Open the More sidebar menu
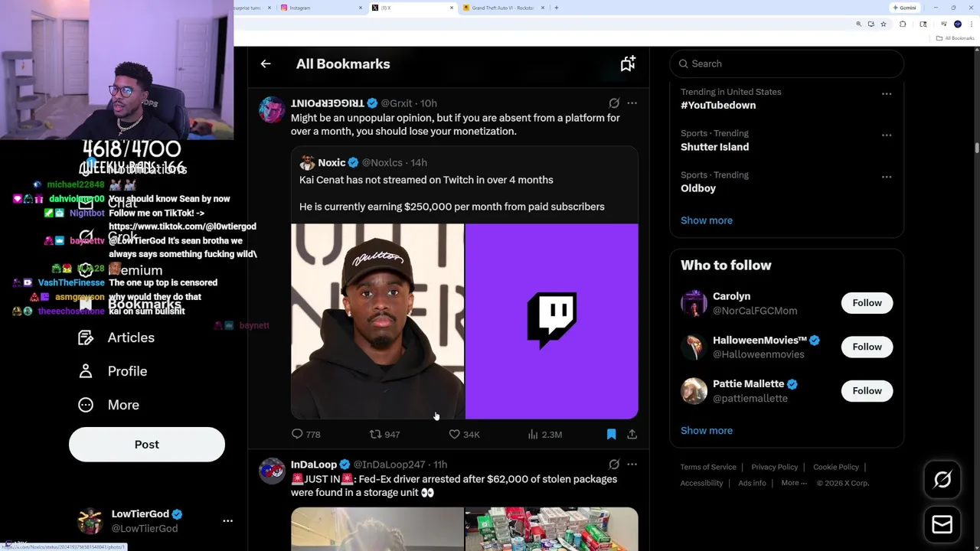 pos(109,405)
